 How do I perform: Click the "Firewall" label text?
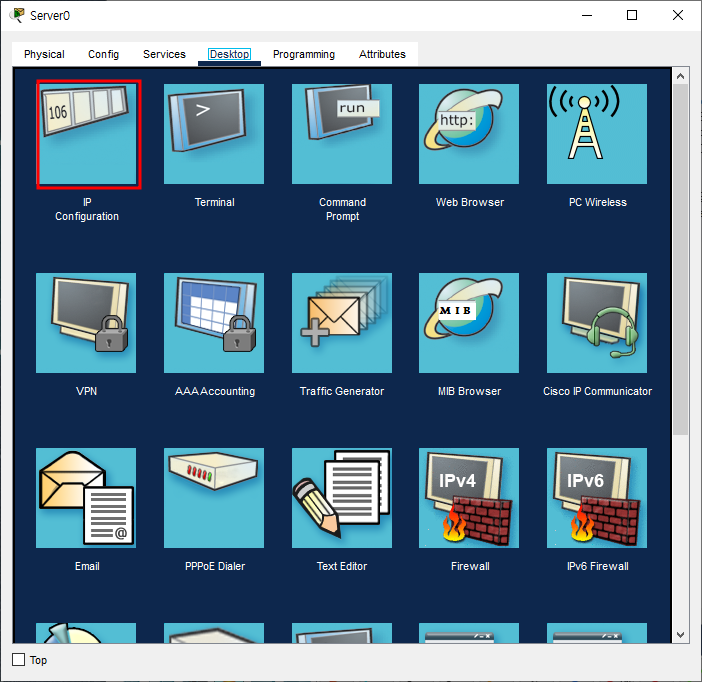tap(470, 566)
